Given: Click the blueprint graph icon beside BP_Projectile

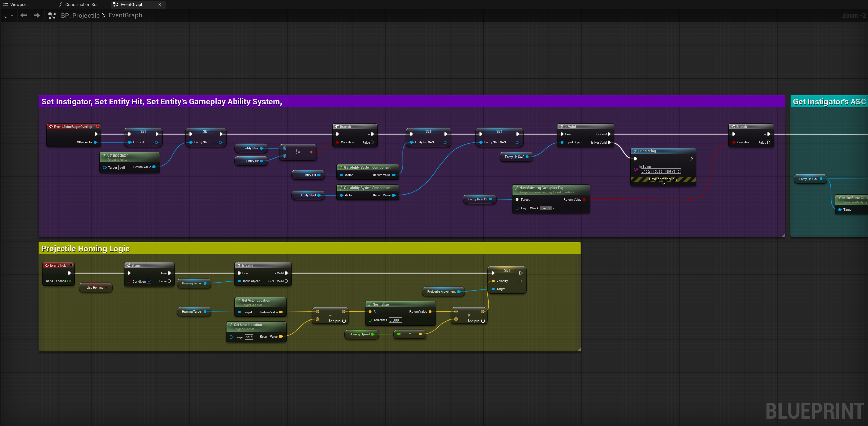Looking at the screenshot, I should tap(52, 15).
